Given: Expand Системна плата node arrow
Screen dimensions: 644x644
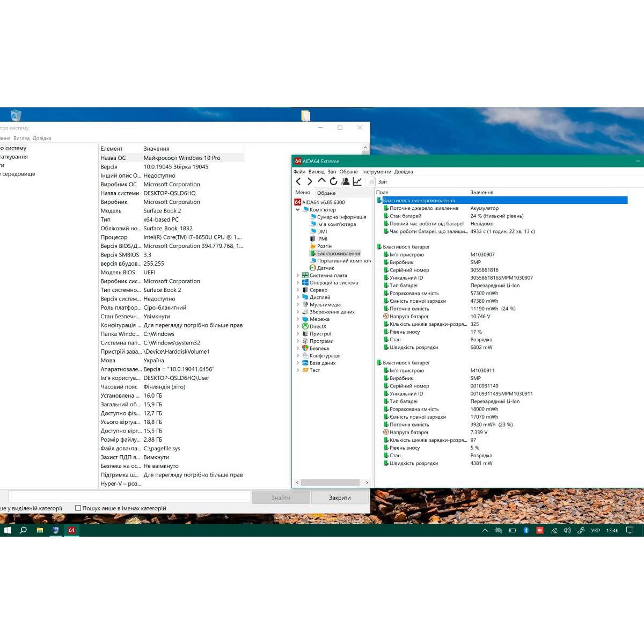Looking at the screenshot, I should (298, 275).
